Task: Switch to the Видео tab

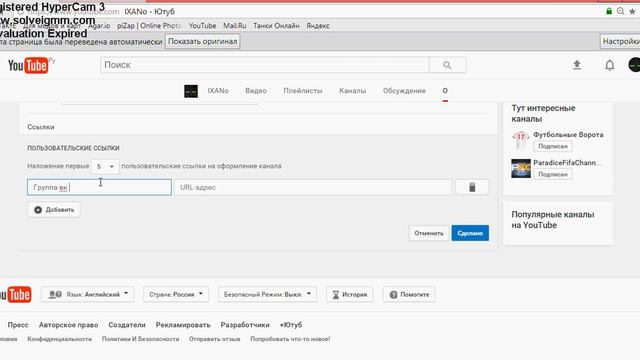Action: coord(256,91)
